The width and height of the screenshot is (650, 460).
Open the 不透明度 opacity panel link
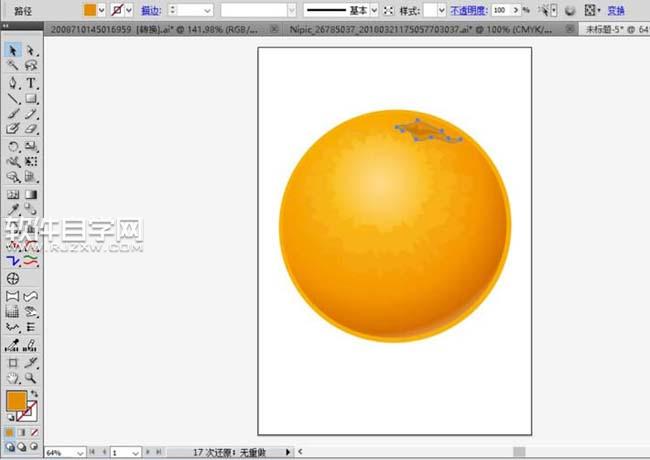point(468,10)
